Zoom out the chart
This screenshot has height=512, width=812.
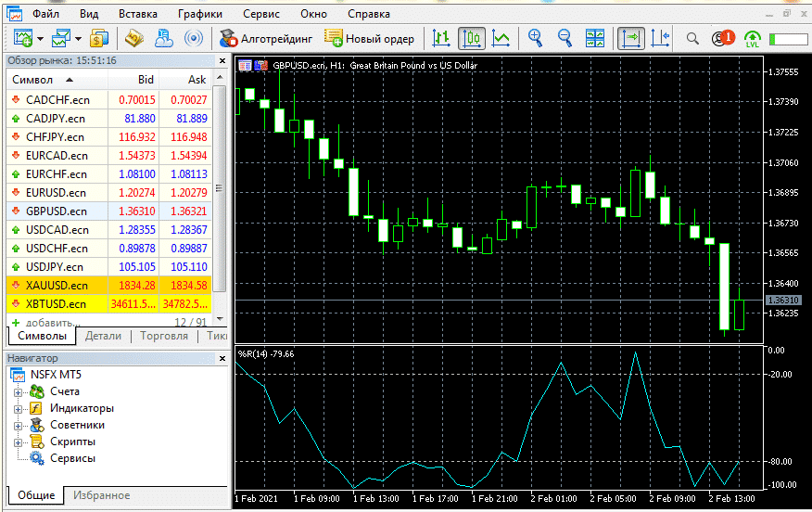coord(565,38)
